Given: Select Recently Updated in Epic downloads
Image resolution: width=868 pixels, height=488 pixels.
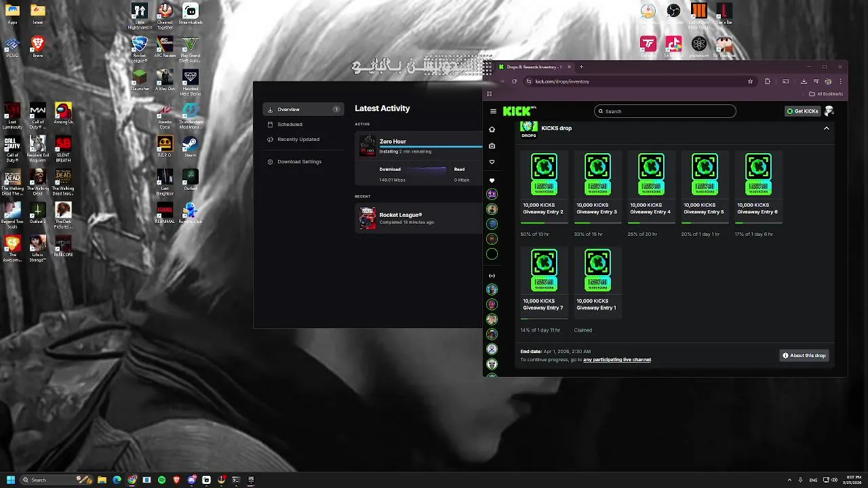Looking at the screenshot, I should (x=304, y=139).
